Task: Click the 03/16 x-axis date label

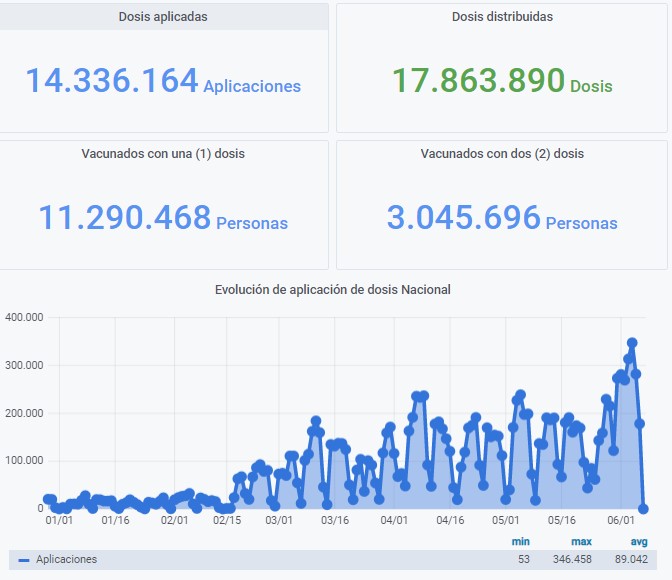Action: point(335,521)
